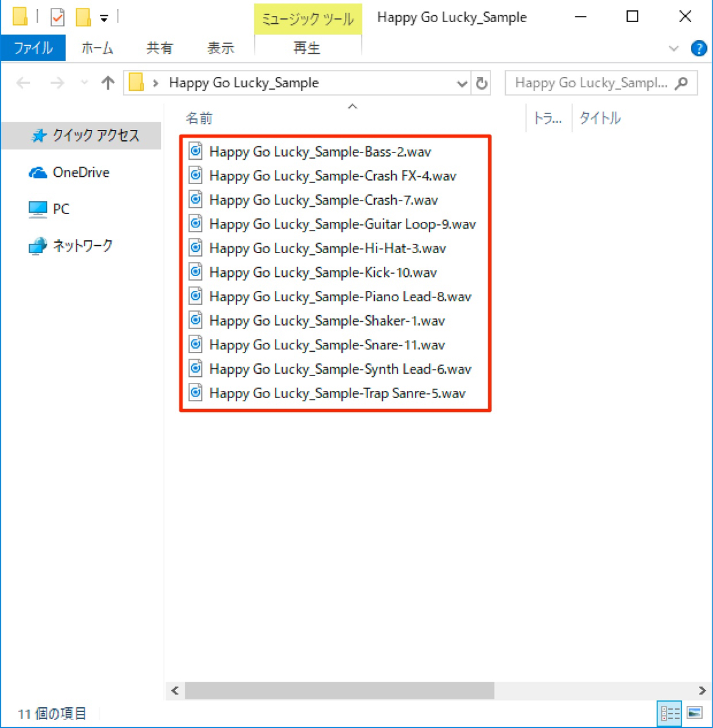Expand the breadcrumb chevron before Happy Go Lucky_Sample

(x=156, y=84)
